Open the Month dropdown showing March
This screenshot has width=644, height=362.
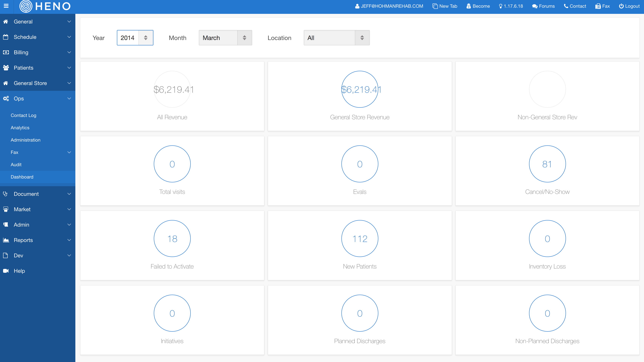point(225,38)
